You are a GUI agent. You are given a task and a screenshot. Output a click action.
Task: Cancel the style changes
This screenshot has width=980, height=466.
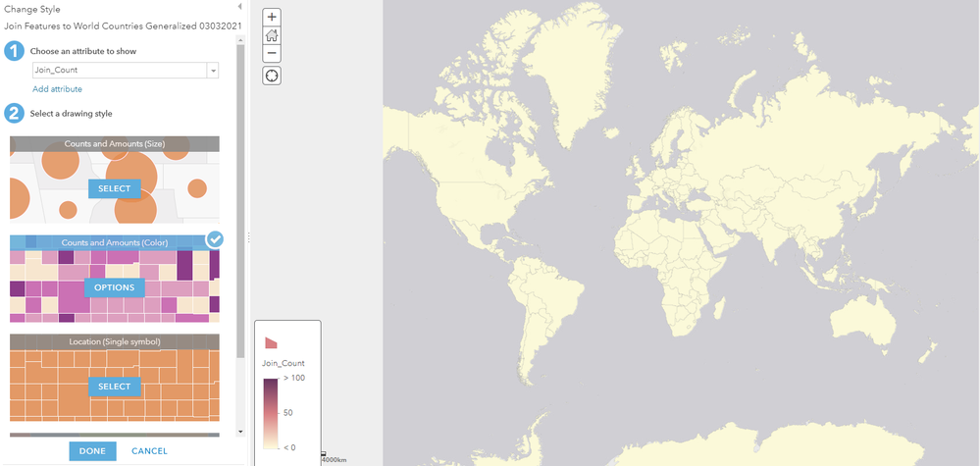[x=149, y=451]
